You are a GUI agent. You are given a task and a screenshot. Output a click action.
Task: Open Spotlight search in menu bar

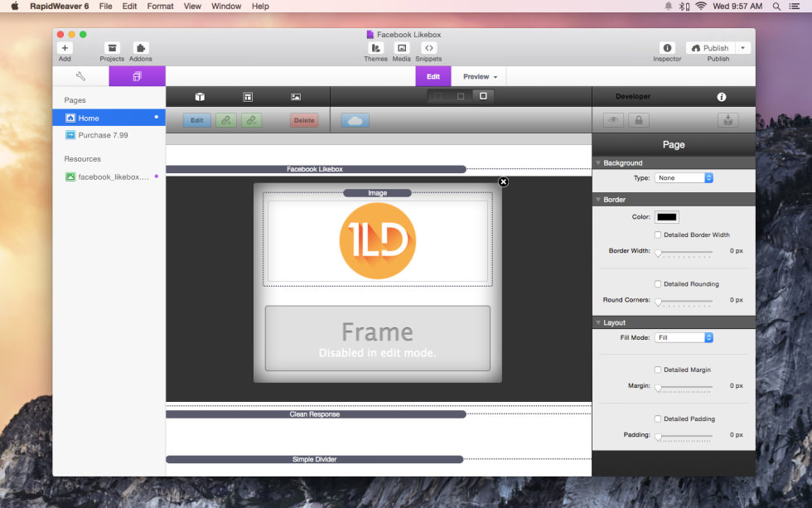(776, 6)
